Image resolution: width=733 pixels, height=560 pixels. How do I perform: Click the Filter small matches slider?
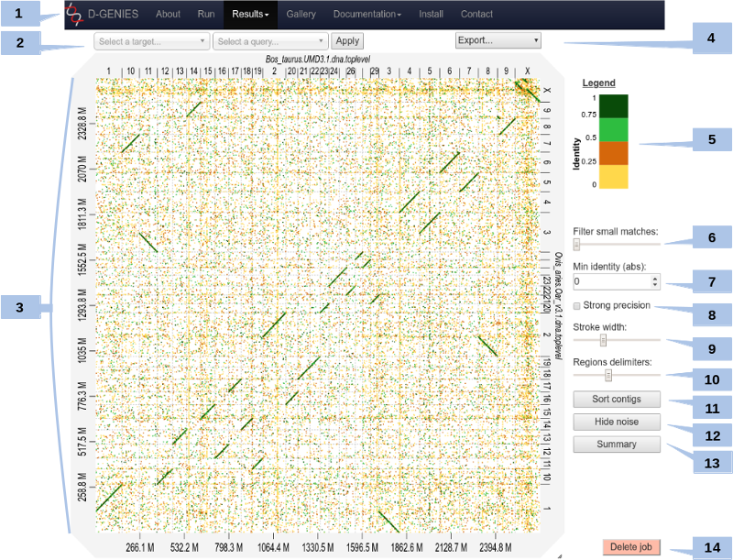pyautogui.click(x=576, y=245)
